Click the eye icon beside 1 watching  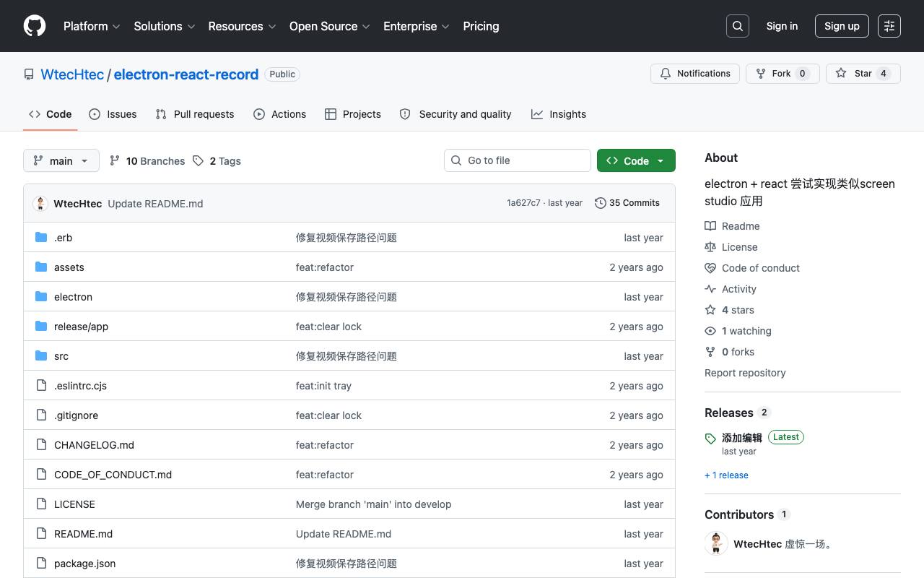[710, 331]
